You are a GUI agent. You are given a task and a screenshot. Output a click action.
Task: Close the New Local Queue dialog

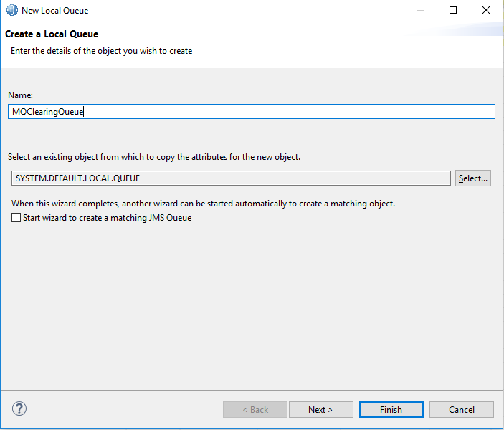486,11
